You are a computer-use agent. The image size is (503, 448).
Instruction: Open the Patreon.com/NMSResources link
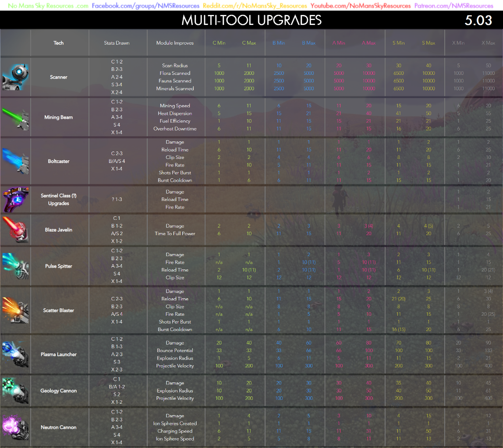(453, 6)
